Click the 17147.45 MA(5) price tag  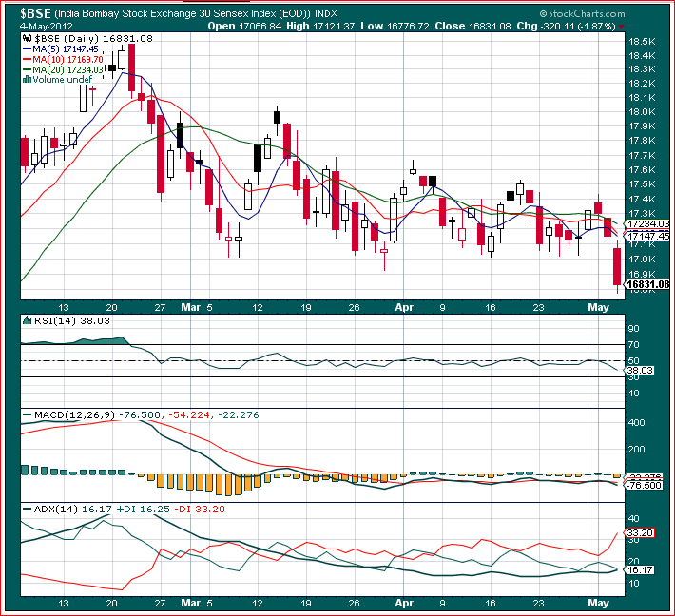coord(647,236)
